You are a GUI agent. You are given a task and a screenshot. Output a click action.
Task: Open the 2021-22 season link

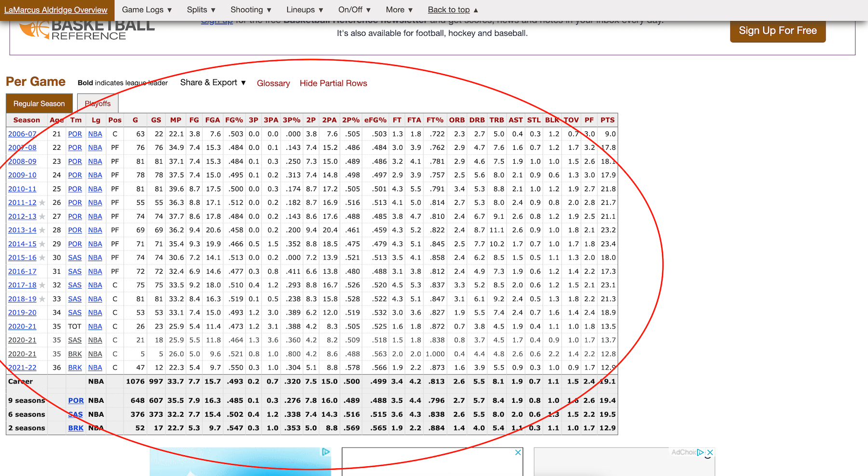tap(22, 368)
